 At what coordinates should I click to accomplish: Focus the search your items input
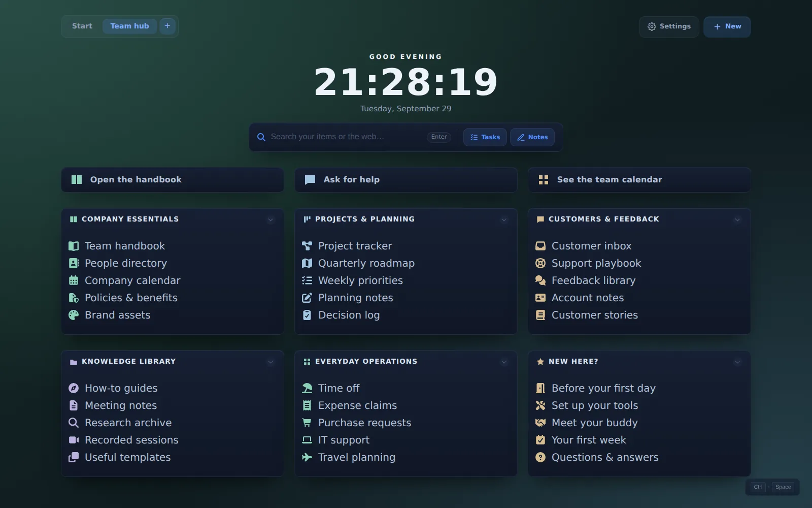347,137
